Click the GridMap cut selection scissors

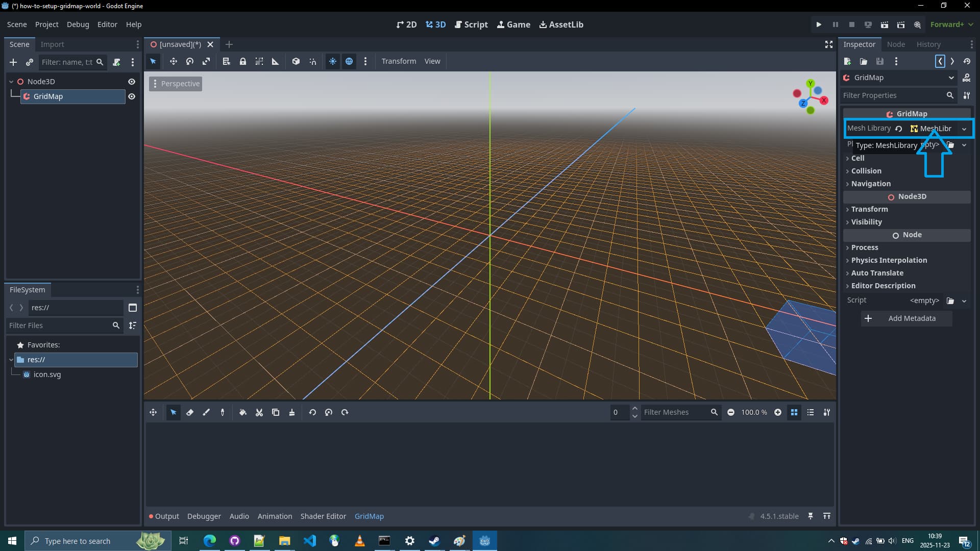259,412
